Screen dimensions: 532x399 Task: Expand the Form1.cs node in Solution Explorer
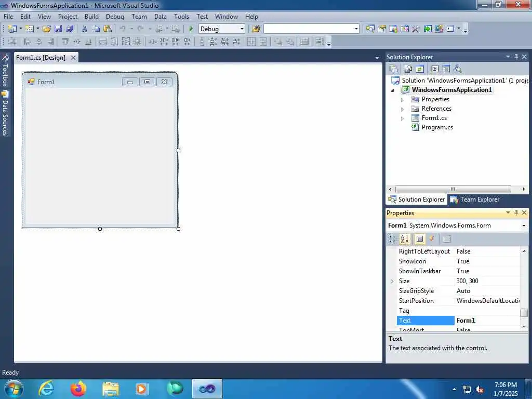click(403, 118)
